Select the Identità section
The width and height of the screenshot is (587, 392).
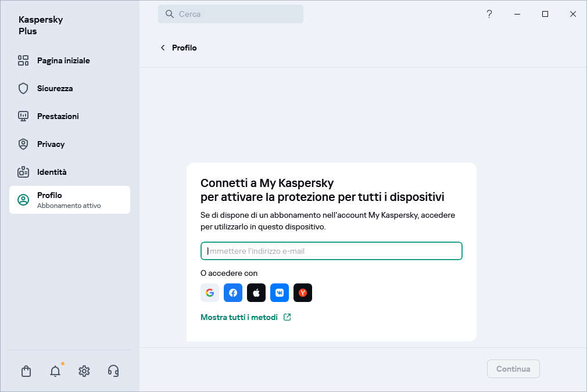pyautogui.click(x=52, y=172)
